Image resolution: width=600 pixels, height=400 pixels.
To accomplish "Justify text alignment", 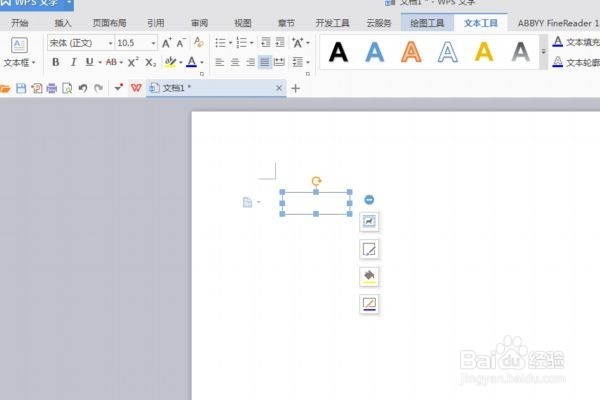I will point(265,62).
